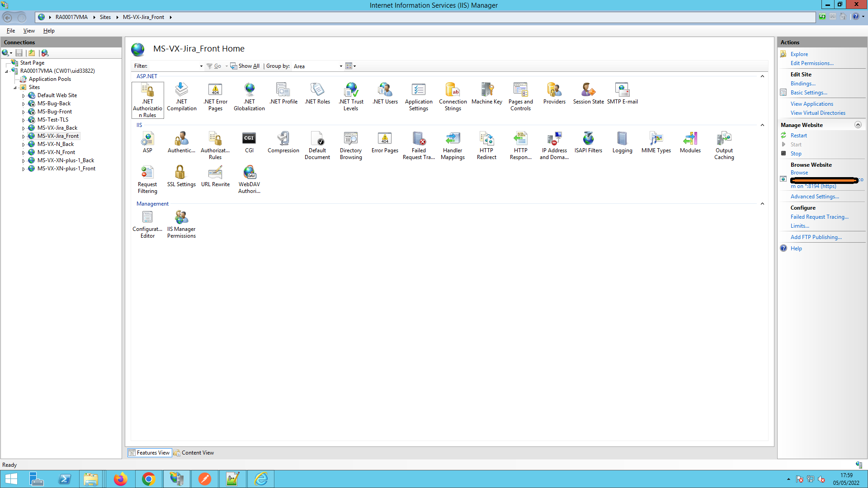This screenshot has width=868, height=488.
Task: Click Restart in the Manage Website actions
Action: click(x=798, y=136)
